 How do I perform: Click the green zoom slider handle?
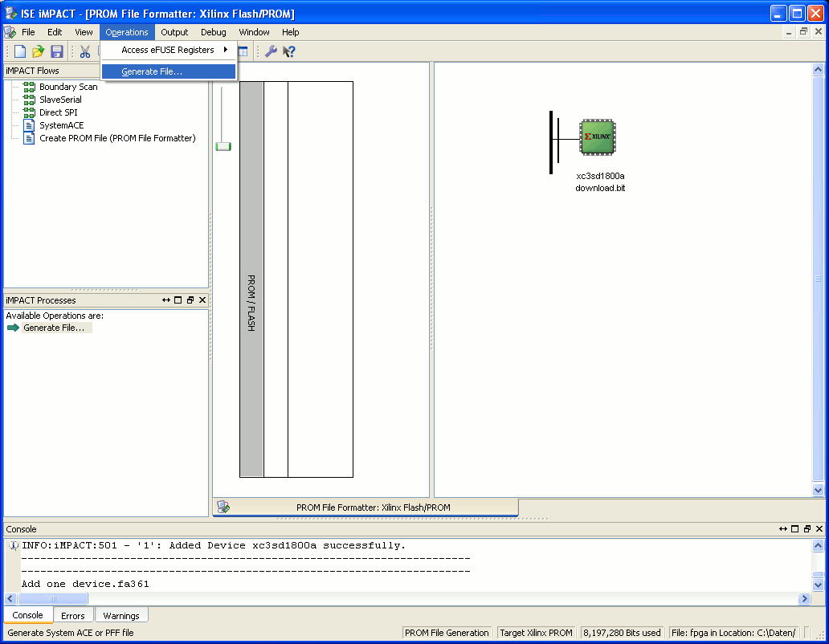[223, 146]
